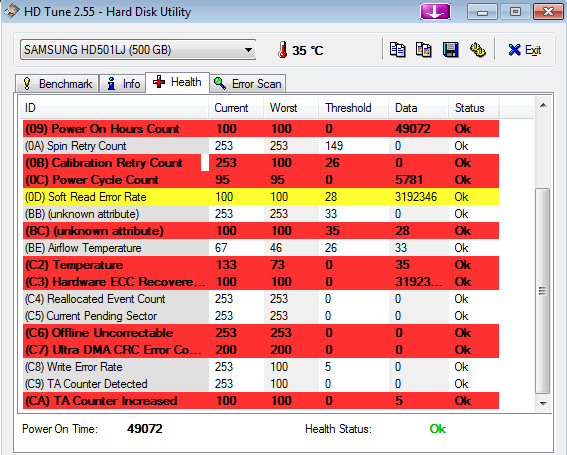This screenshot has height=455, width=567.
Task: Select the (0C) Power Cycle Count row
Action: [x=261, y=180]
